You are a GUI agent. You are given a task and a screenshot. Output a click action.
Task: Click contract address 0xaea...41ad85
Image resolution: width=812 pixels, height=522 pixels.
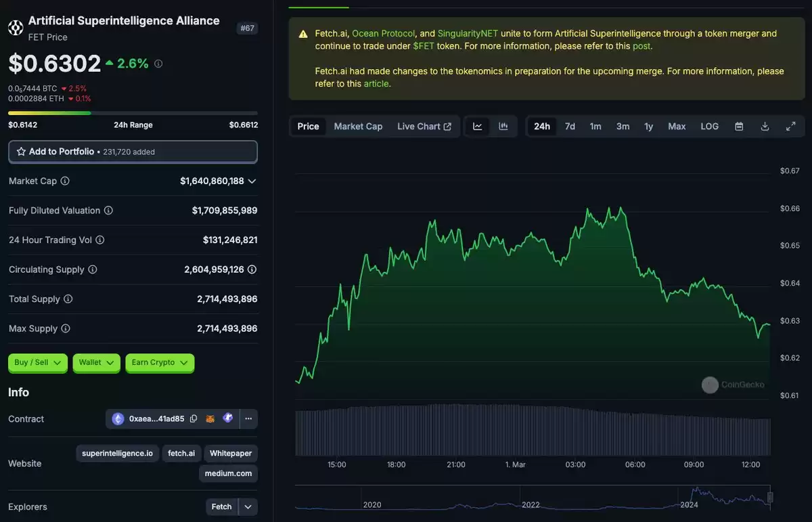[156, 419]
